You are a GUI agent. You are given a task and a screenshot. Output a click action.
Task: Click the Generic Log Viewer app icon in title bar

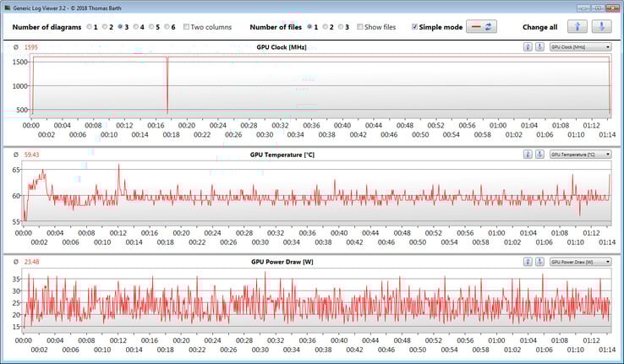tap(7, 8)
